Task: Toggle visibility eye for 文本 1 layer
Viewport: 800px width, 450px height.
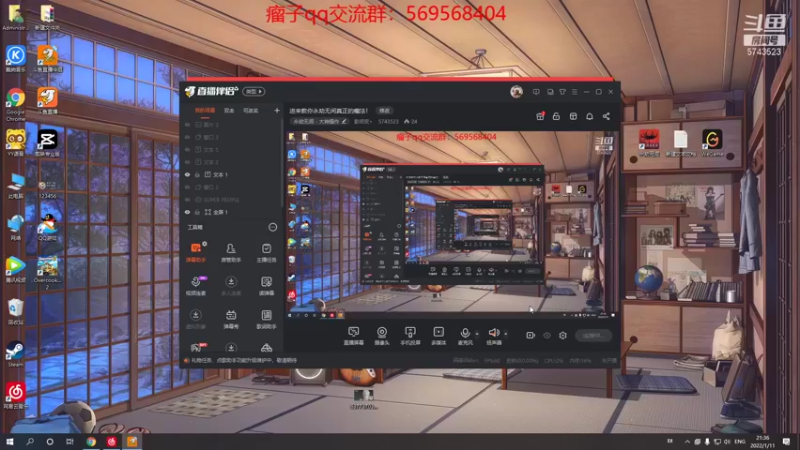Action: coord(187,174)
